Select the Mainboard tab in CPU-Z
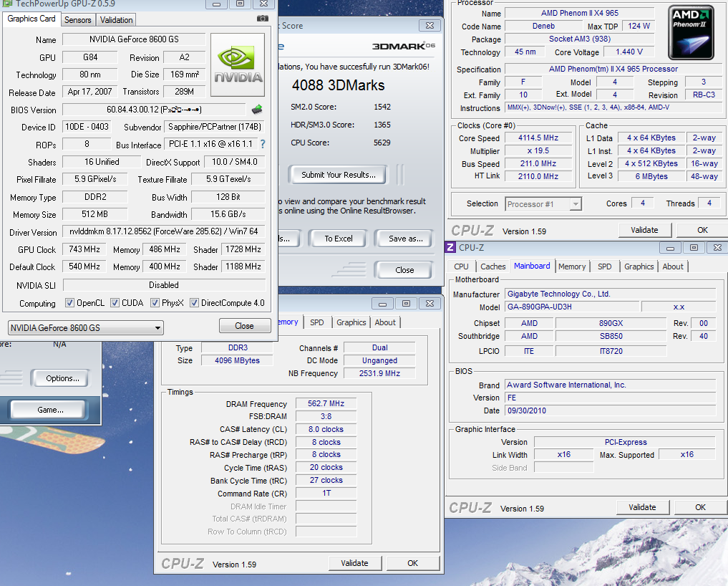Screen dimensions: 728x586 [x=532, y=266]
